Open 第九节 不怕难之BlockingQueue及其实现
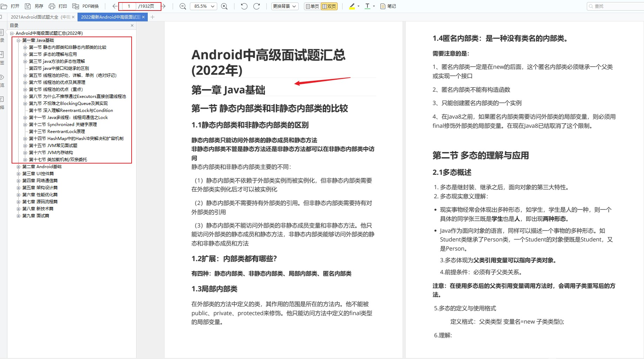Screen dimensions: 644x359 tap(68, 104)
